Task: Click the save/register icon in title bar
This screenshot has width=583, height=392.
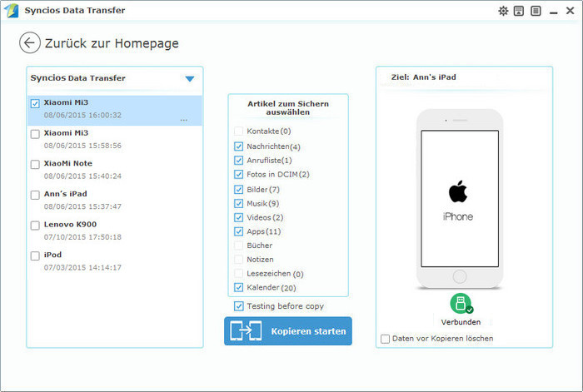Action: (519, 11)
